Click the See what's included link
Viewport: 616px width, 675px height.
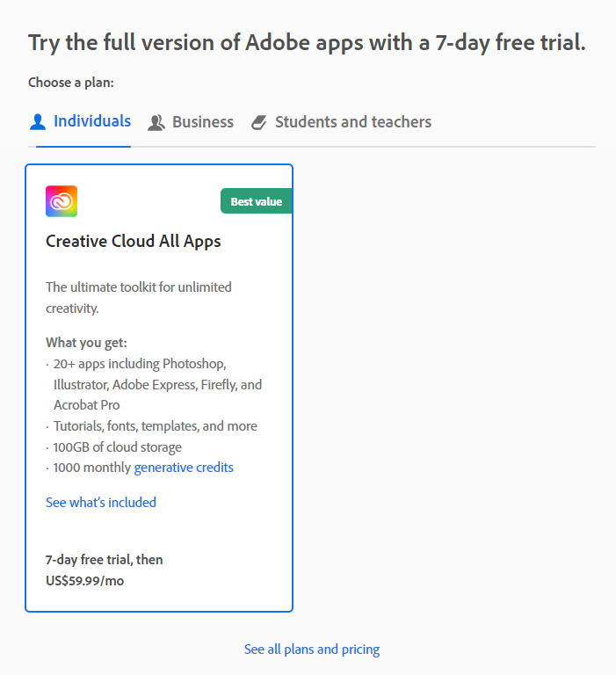click(x=101, y=503)
